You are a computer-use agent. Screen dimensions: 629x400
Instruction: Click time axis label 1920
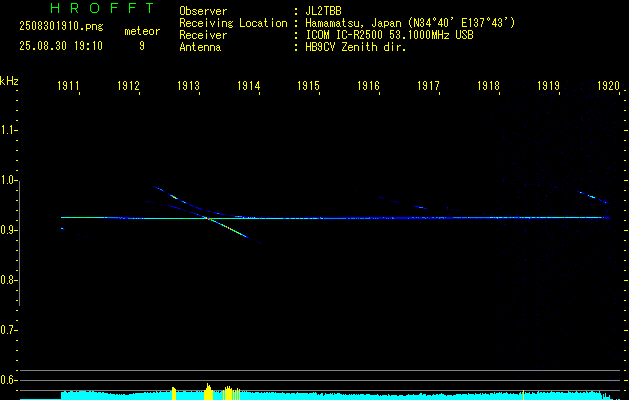click(x=608, y=86)
